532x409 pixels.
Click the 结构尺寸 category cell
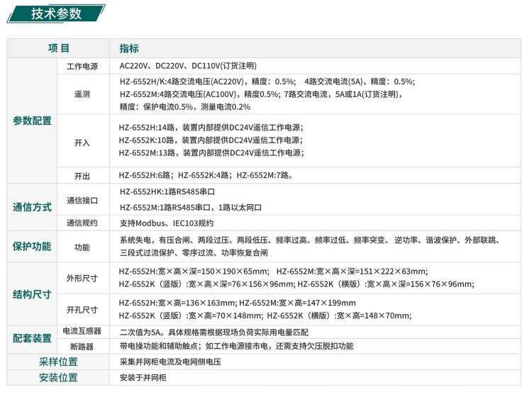coord(32,294)
